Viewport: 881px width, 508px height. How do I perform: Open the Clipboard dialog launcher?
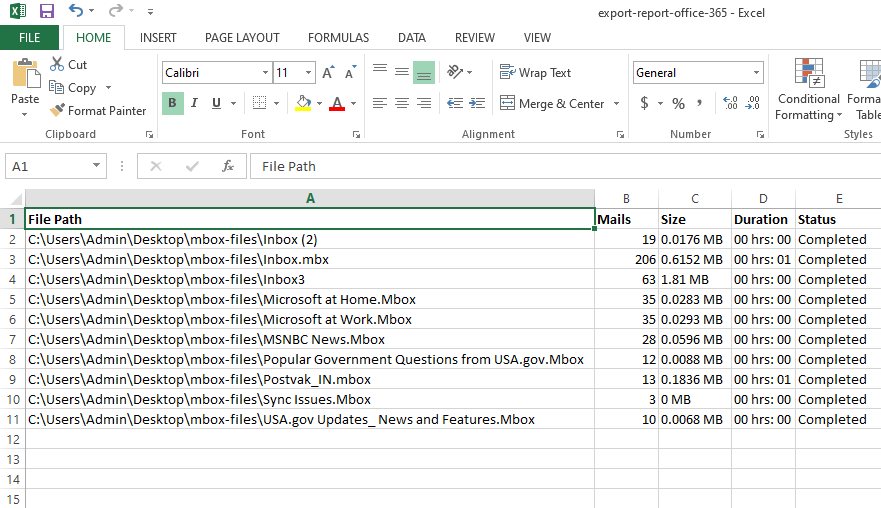[x=149, y=134]
